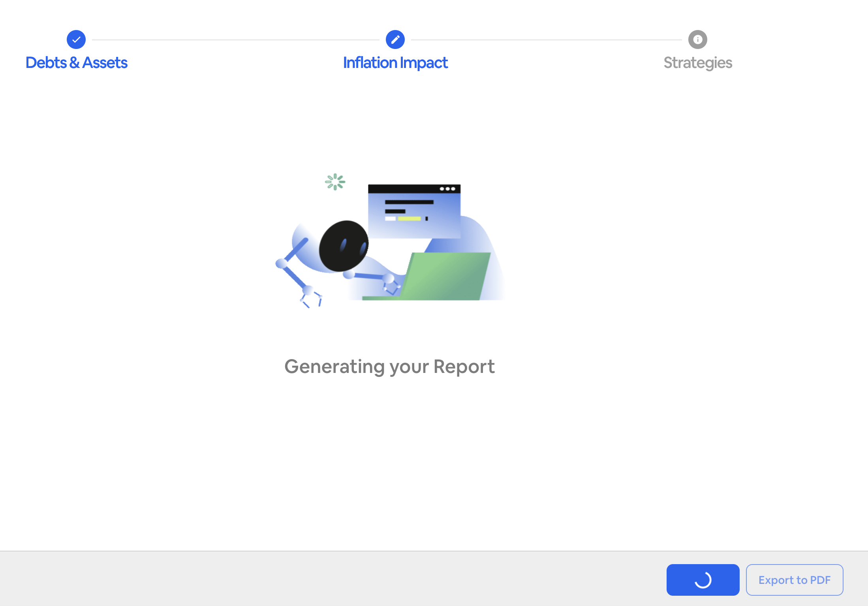Click the robot's left claw hand
The height and width of the screenshot is (606, 868).
point(311,297)
